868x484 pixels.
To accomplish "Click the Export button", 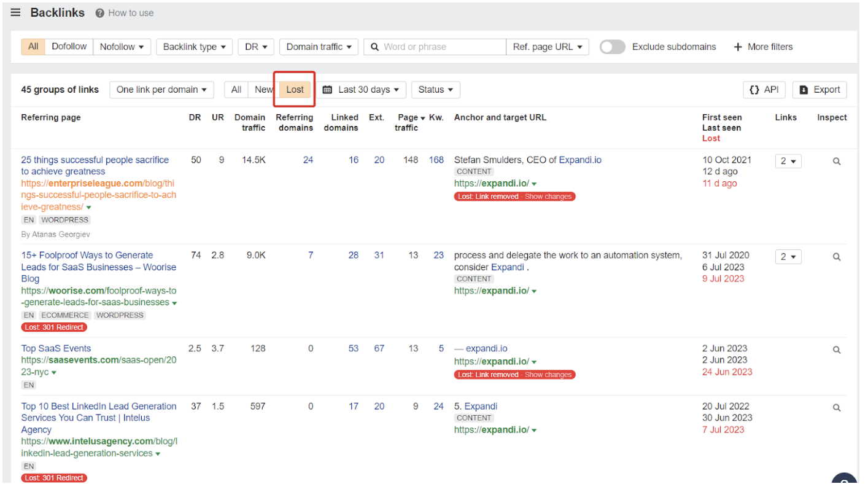I will (x=820, y=90).
